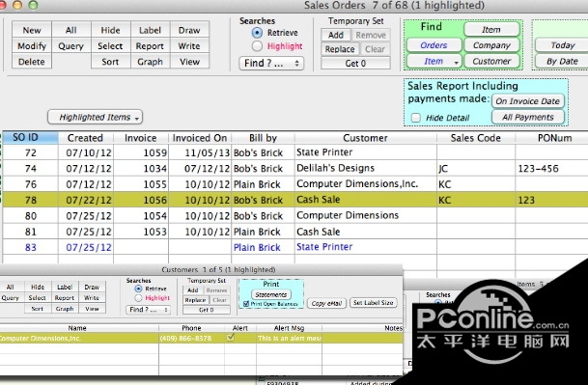This screenshot has width=588, height=385.
Task: Click the Sales Code column header
Action: click(476, 138)
